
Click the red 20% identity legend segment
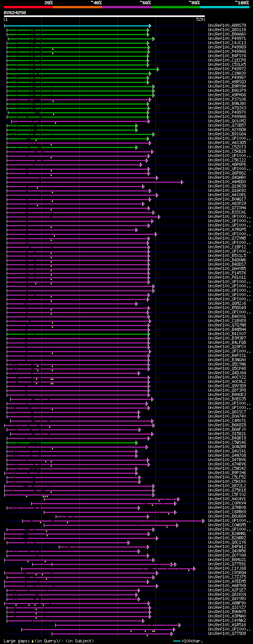point(28,7)
